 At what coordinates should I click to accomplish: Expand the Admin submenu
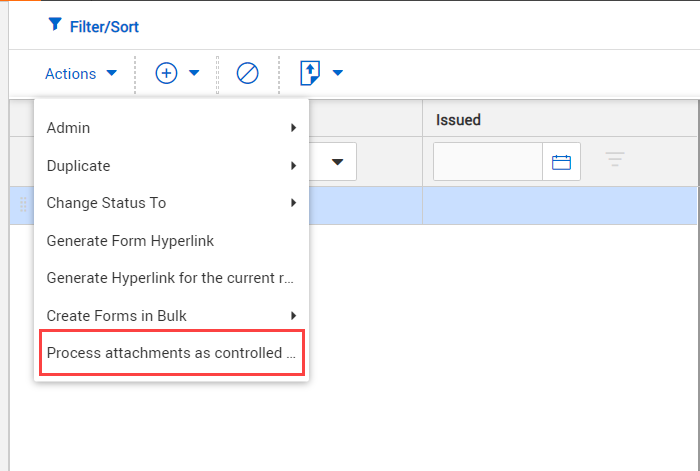171,128
